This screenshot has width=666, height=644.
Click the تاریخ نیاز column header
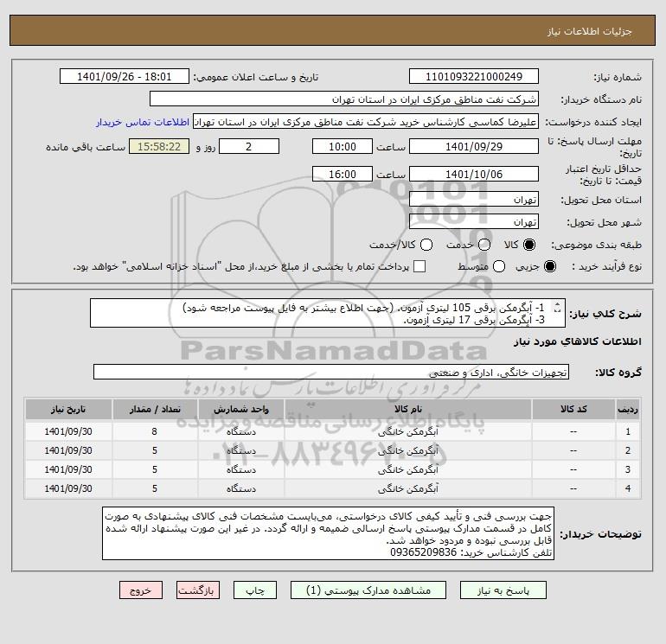pos(68,409)
